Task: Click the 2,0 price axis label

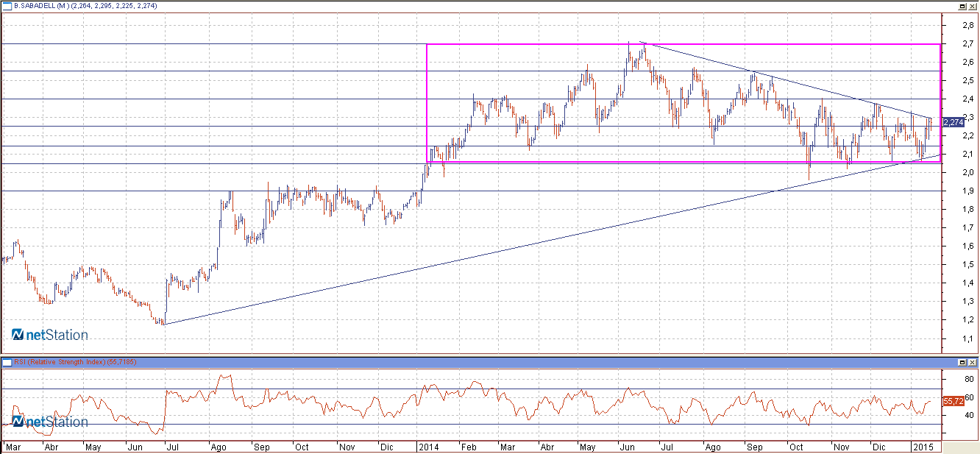Action: (x=969, y=172)
